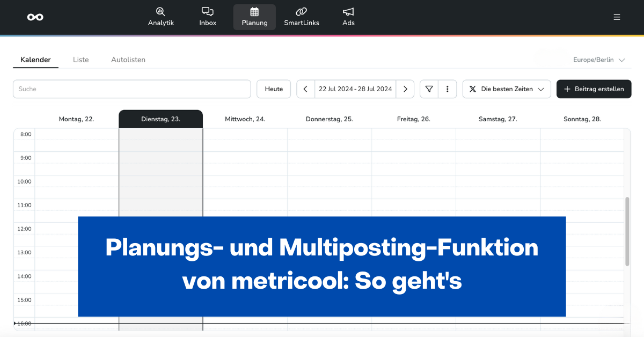Activate Heute view

coord(274,89)
